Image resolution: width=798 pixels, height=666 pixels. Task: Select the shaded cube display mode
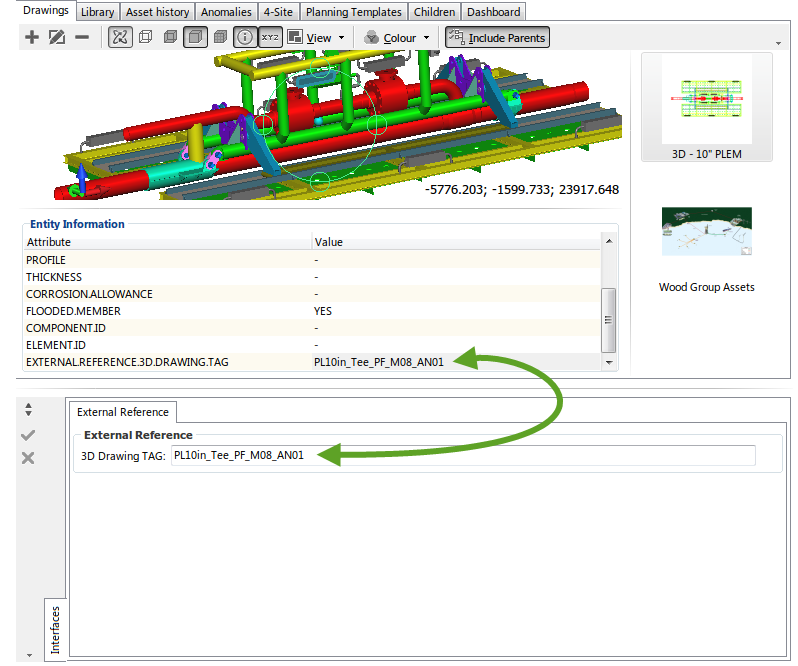[170, 37]
